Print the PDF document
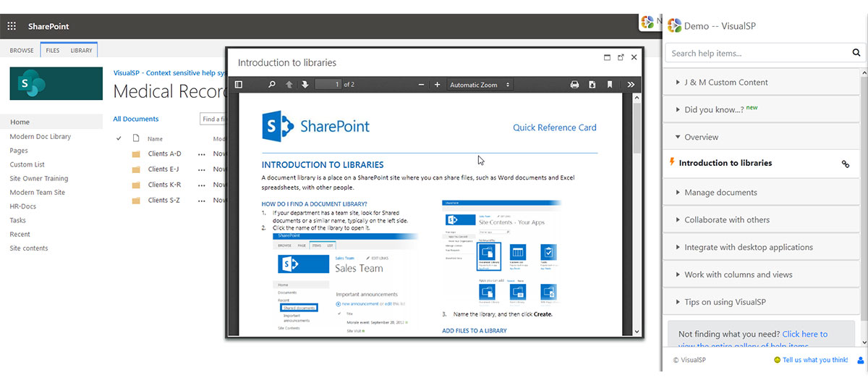The height and width of the screenshot is (386, 868). pyautogui.click(x=574, y=85)
